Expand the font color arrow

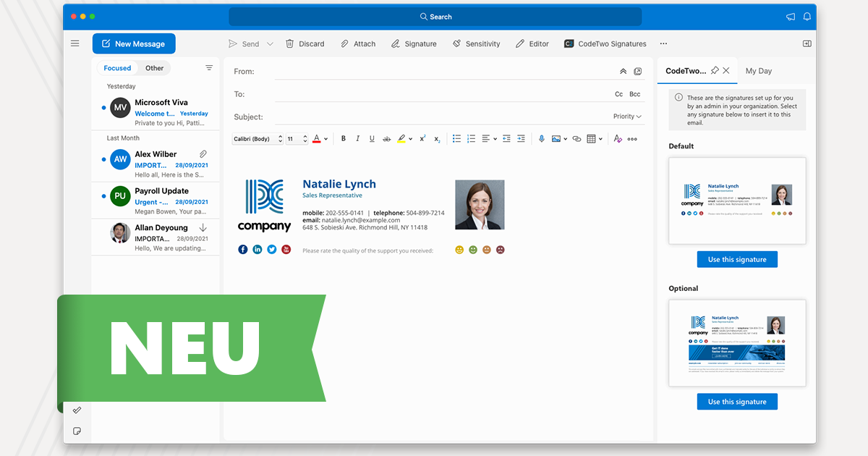326,139
